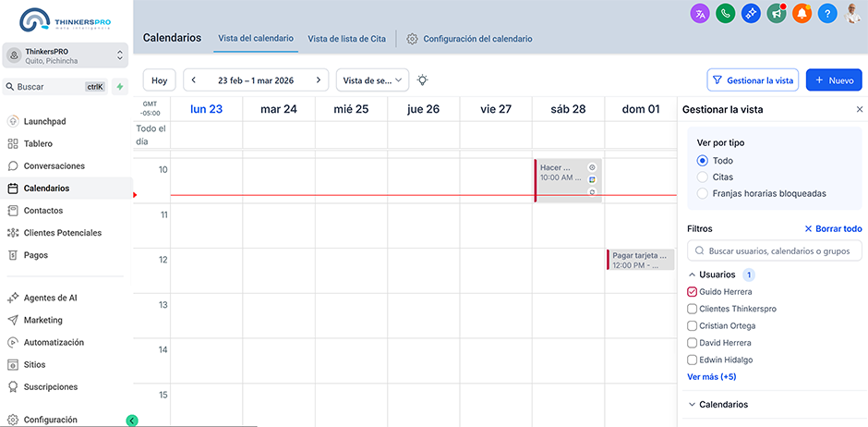Image resolution: width=868 pixels, height=427 pixels.
Task: Click the lightbulb icon beside view selector
Action: click(422, 80)
